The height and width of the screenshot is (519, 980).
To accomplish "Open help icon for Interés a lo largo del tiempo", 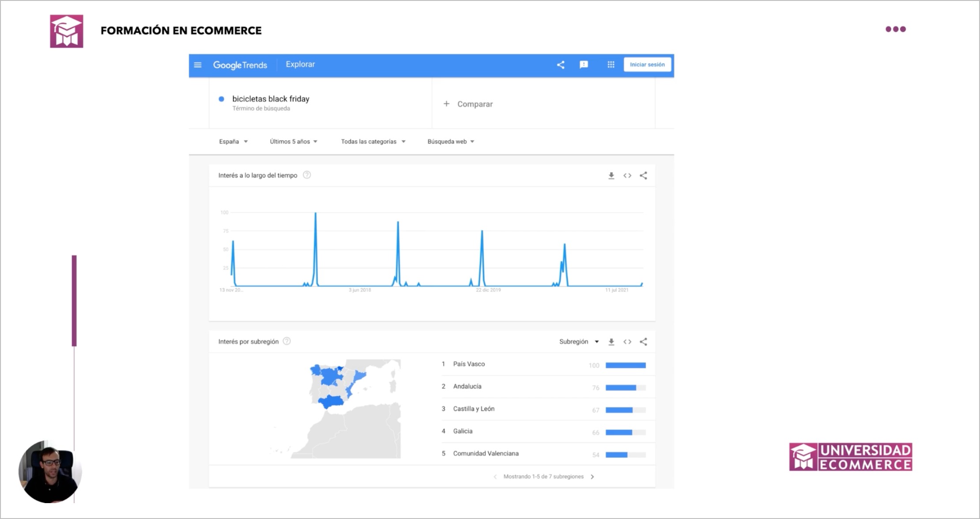I will 307,175.
